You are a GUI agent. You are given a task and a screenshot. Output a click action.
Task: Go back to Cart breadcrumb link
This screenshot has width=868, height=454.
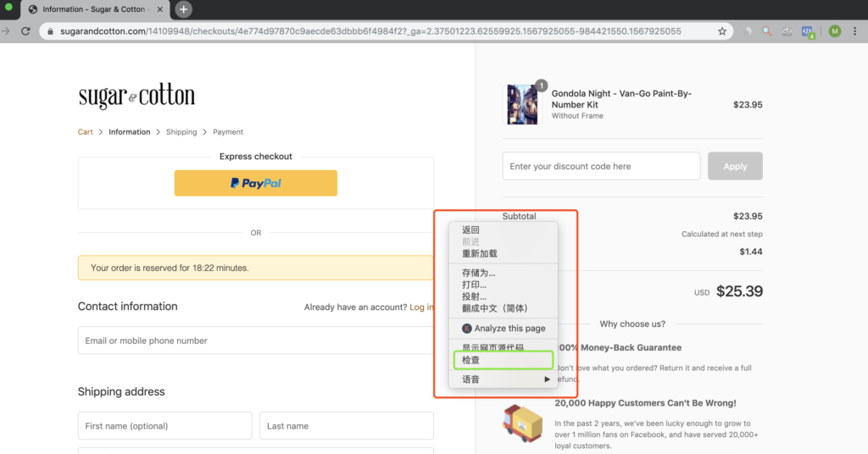tap(86, 132)
